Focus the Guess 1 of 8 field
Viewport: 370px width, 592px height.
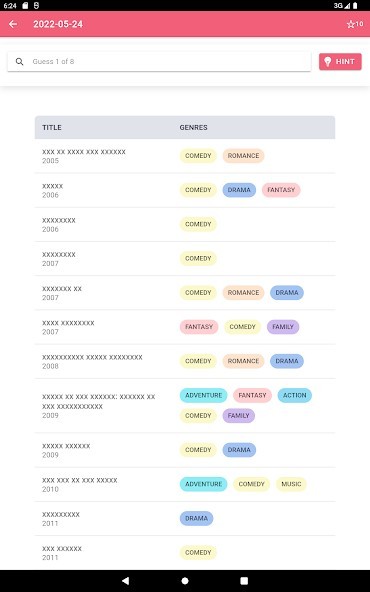159,62
